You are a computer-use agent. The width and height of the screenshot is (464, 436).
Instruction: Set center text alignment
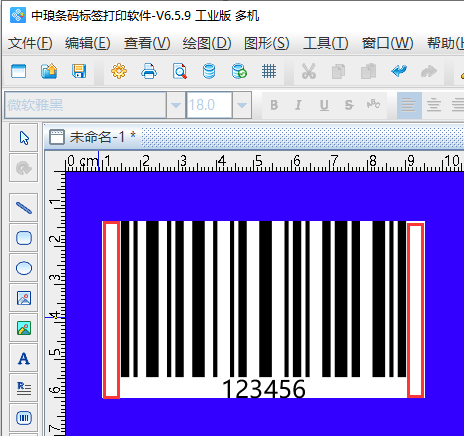coord(434,105)
